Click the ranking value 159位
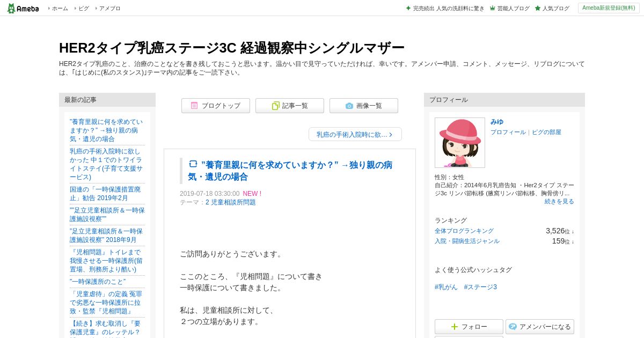 [x=563, y=241]
